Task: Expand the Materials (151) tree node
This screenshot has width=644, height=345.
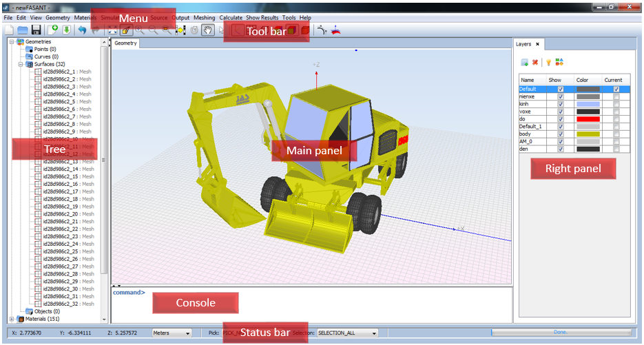Action: point(12,319)
